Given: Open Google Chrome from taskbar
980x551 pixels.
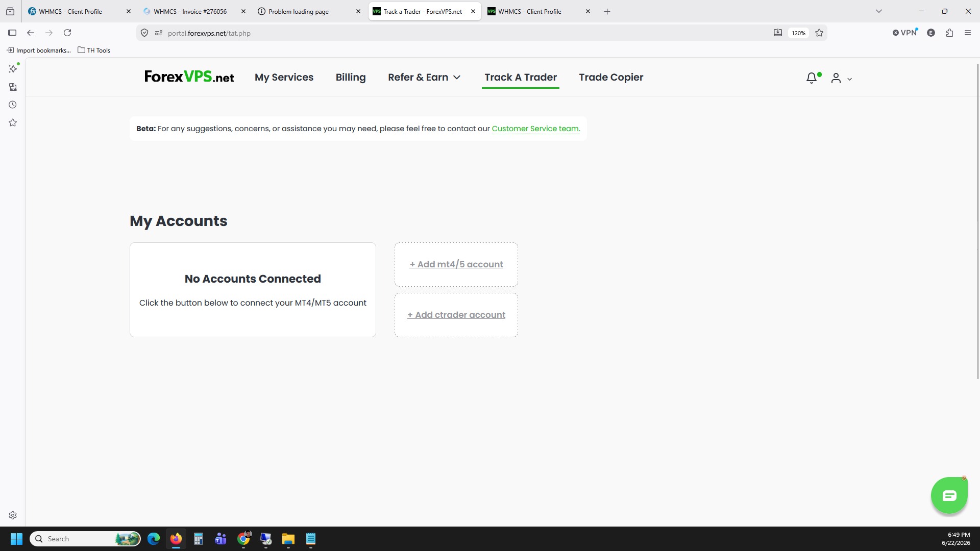Looking at the screenshot, I should 243,539.
